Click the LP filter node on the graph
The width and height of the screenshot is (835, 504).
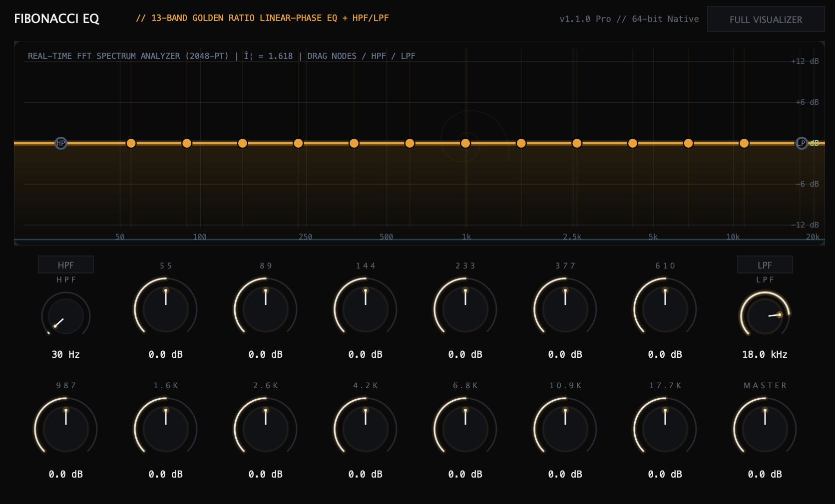(802, 143)
